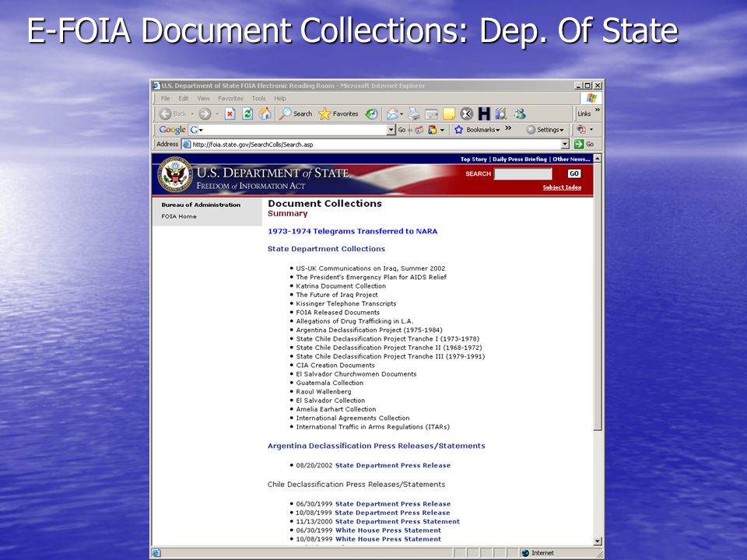The image size is (747, 560).
Task: Click the black H toolbar icon
Action: (484, 114)
